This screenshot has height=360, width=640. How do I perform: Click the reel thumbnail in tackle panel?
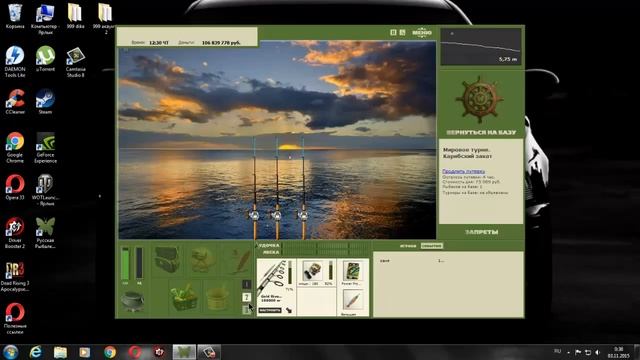pyautogui.click(x=312, y=271)
